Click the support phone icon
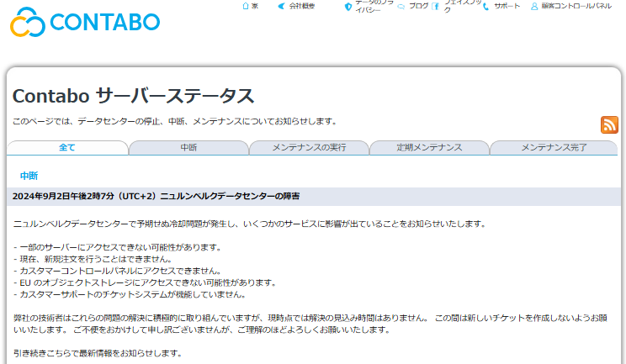The height and width of the screenshot is (364, 626). (x=485, y=6)
